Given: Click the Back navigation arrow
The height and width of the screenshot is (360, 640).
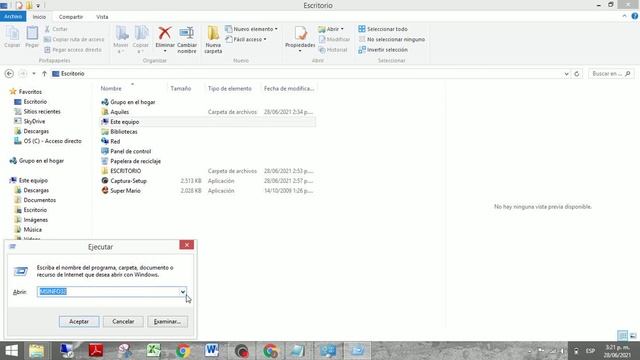Looking at the screenshot, I should coord(9,73).
